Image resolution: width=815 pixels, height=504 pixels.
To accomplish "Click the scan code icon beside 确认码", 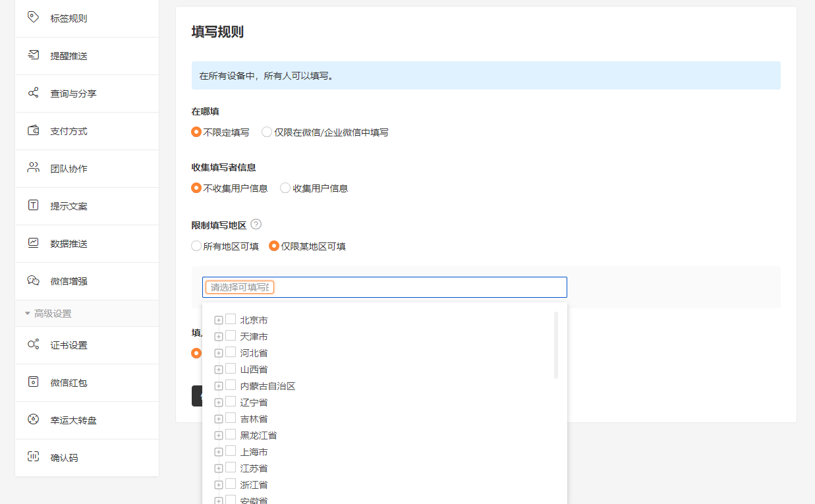I will (33, 457).
